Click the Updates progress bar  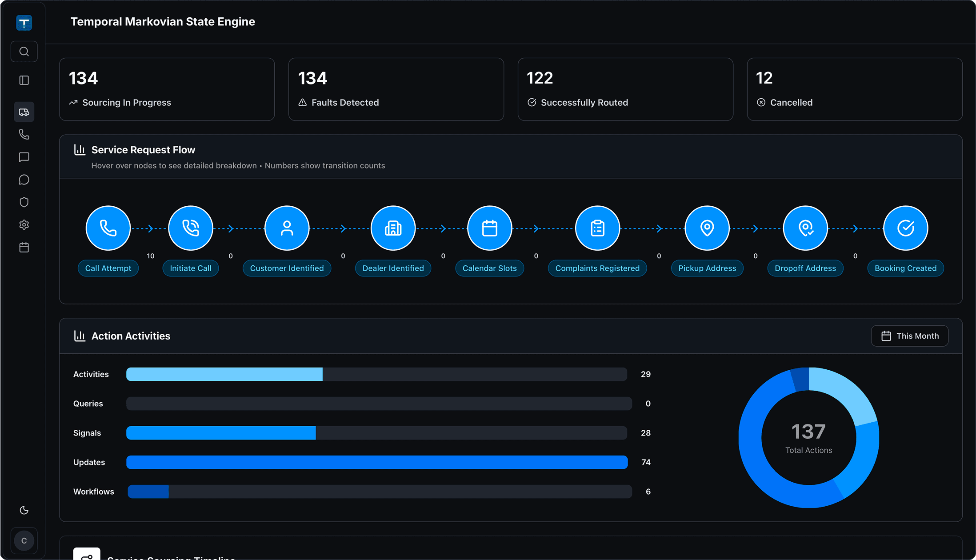[377, 462]
